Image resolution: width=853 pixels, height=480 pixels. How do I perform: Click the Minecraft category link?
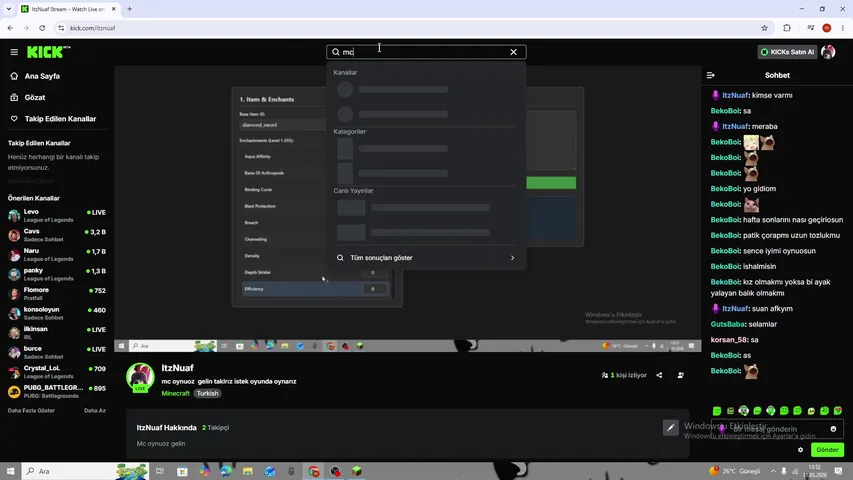coord(175,393)
